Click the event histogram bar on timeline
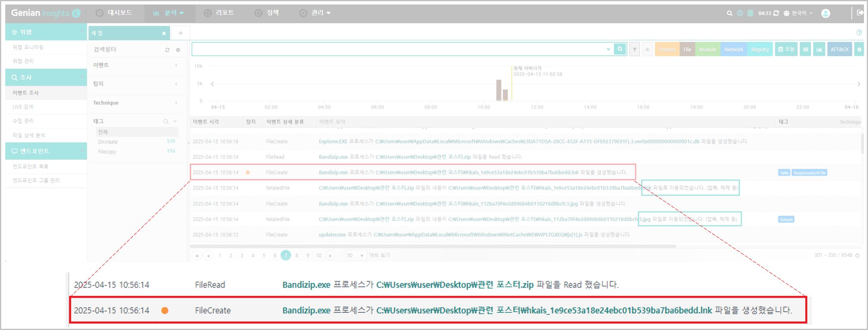Viewport: 868px width, 330px height. pos(499,90)
